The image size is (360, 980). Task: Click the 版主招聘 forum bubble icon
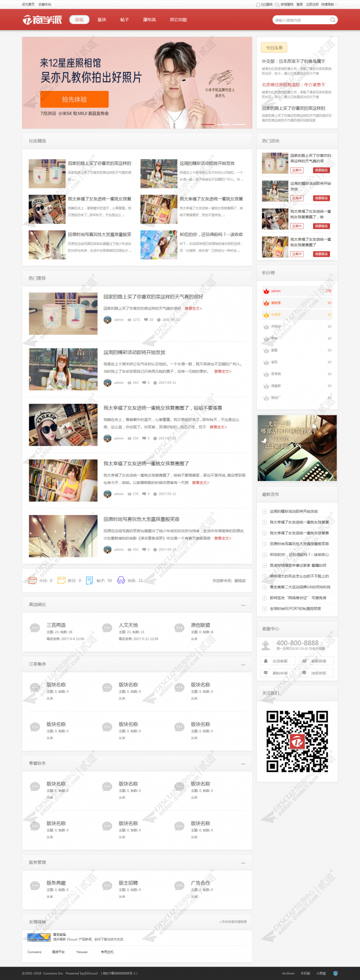(x=107, y=885)
